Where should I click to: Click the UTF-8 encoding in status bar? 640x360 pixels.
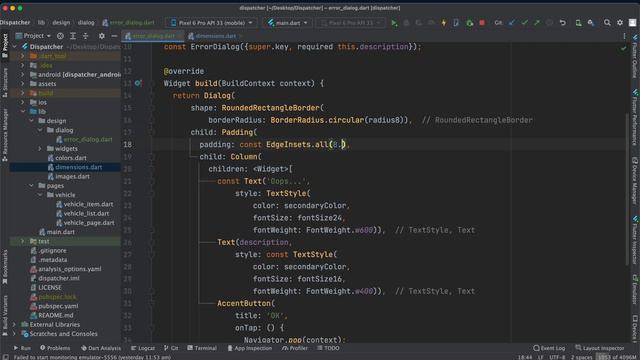coord(557,357)
